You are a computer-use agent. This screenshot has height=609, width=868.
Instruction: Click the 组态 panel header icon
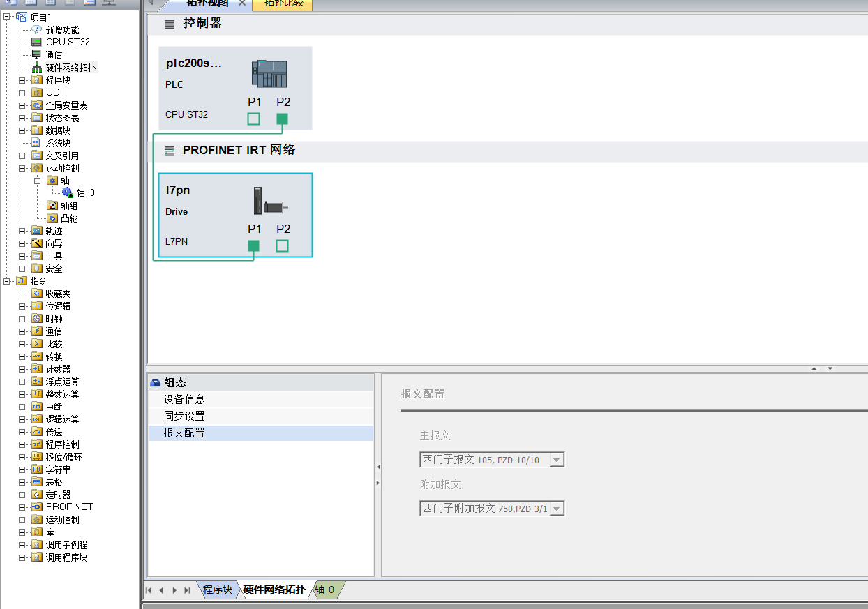[x=156, y=382]
